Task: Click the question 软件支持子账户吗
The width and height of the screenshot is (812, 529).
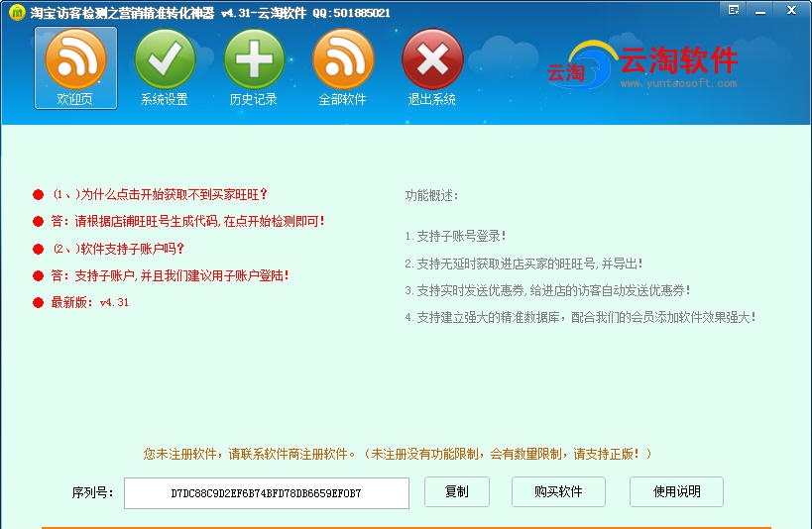Action: coord(119,249)
